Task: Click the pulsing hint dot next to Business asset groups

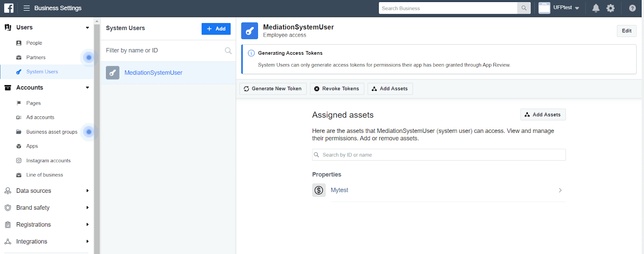Action: [x=89, y=132]
